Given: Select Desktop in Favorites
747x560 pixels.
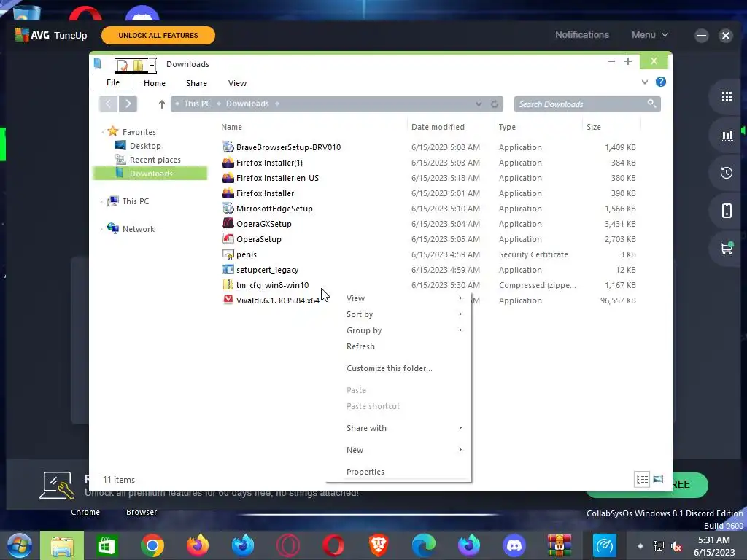Looking at the screenshot, I should point(145,146).
